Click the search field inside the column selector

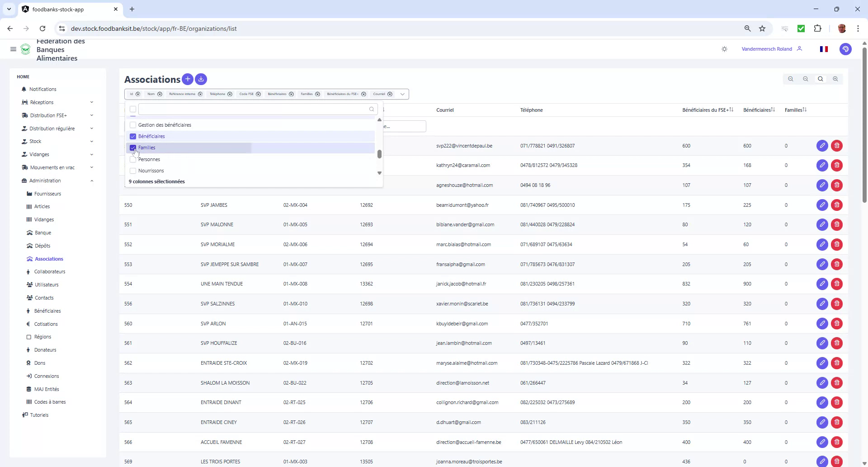pyautogui.click(x=255, y=109)
